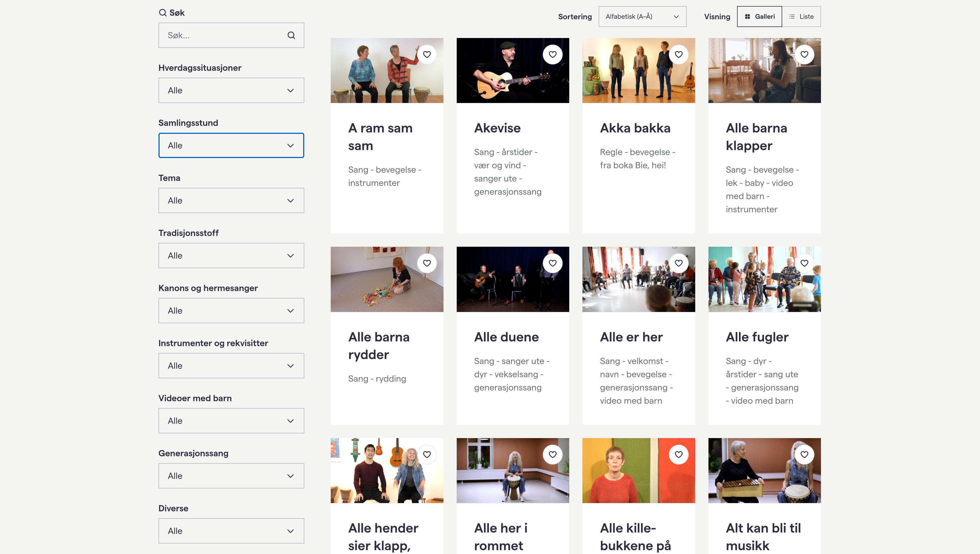Open the Sortering Alfabetisk dropdown
This screenshot has width=980, height=554.
[642, 16]
